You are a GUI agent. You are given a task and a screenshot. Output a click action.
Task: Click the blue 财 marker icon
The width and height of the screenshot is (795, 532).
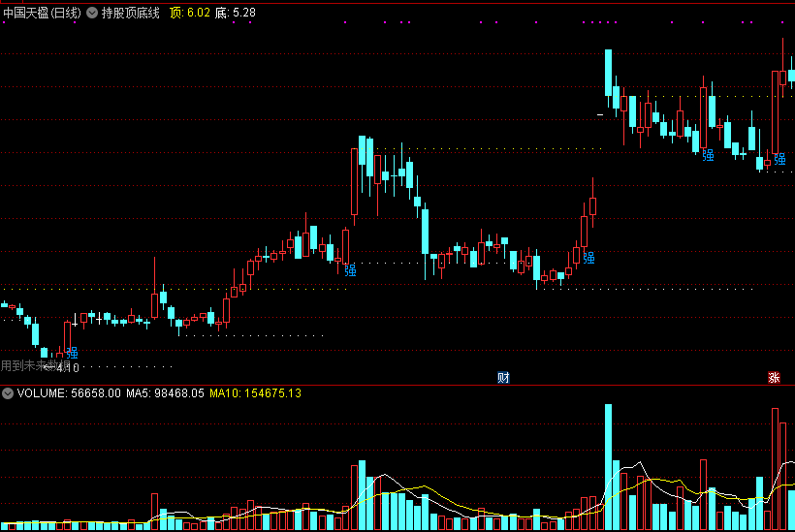(x=503, y=378)
